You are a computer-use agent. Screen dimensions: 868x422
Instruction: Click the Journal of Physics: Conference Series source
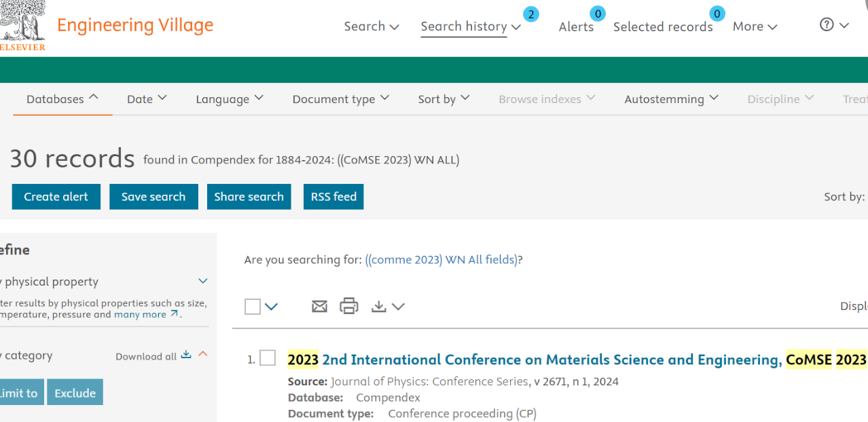(x=430, y=381)
